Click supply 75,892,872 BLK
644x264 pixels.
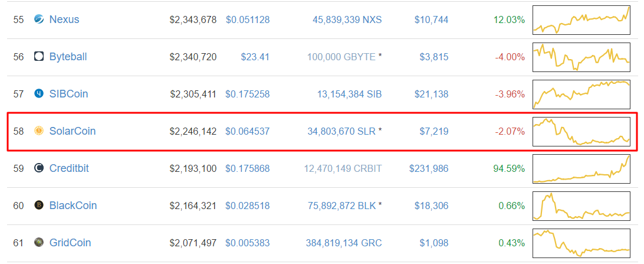(341, 206)
